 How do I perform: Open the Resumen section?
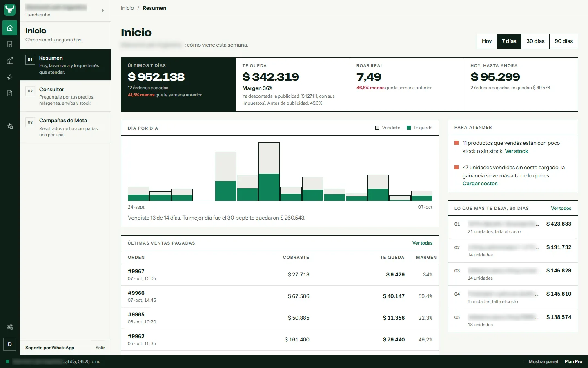pos(65,65)
